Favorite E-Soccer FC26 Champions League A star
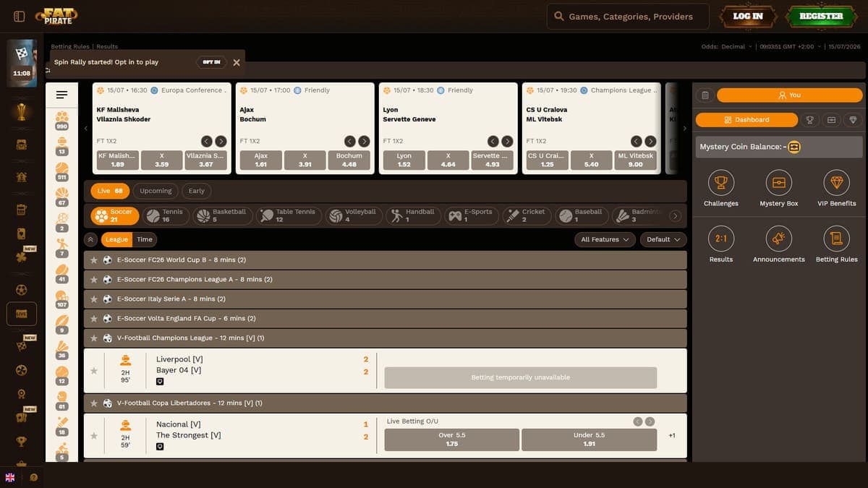This screenshot has height=488, width=868. (93, 280)
